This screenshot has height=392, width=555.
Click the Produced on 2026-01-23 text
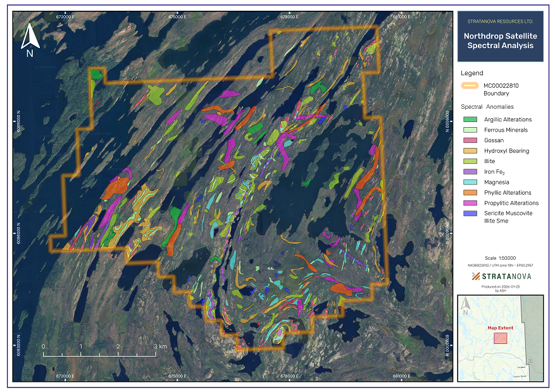tap(501, 286)
